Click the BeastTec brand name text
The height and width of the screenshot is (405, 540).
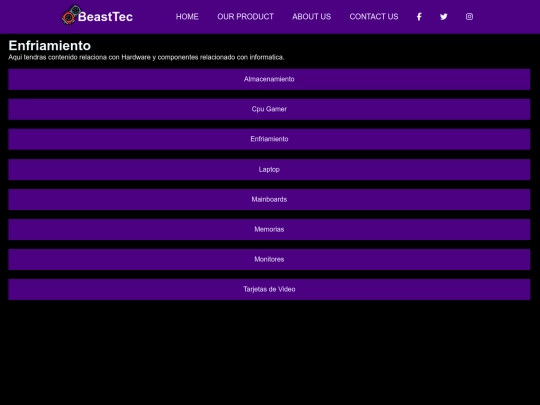105,17
